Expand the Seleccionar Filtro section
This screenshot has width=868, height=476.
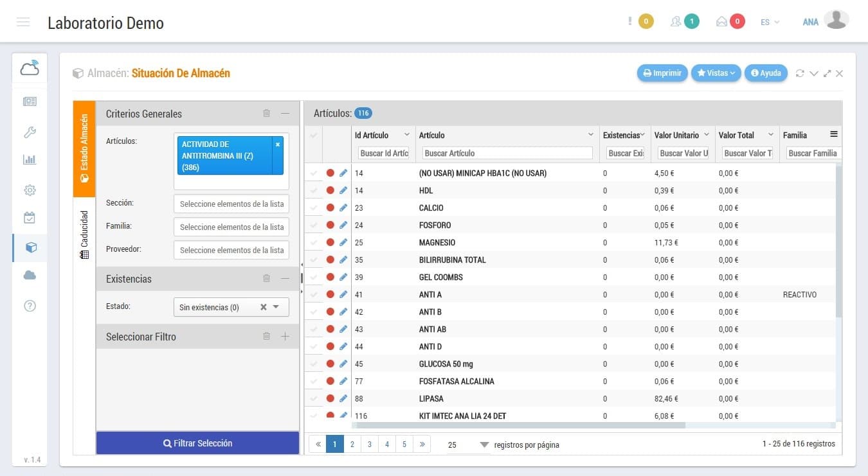pos(285,336)
